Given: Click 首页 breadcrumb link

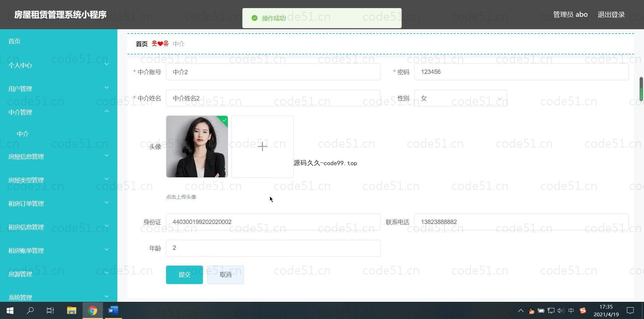Looking at the screenshot, I should 142,44.
